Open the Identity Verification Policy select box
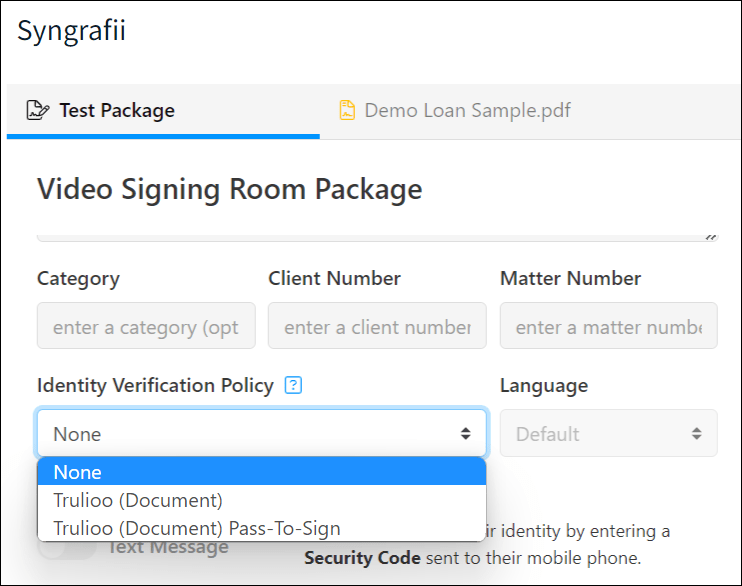This screenshot has width=742, height=586. pos(250,434)
